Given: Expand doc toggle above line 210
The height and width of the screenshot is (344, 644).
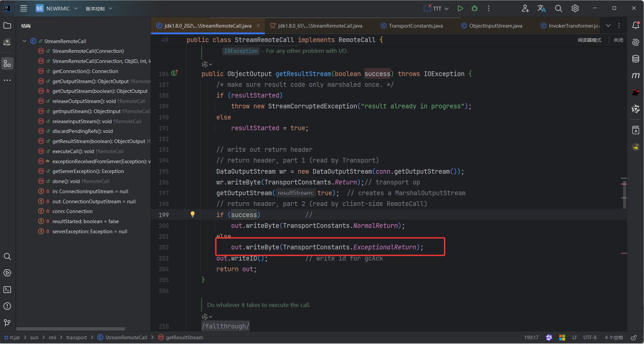Looking at the screenshot, I should click(207, 317).
